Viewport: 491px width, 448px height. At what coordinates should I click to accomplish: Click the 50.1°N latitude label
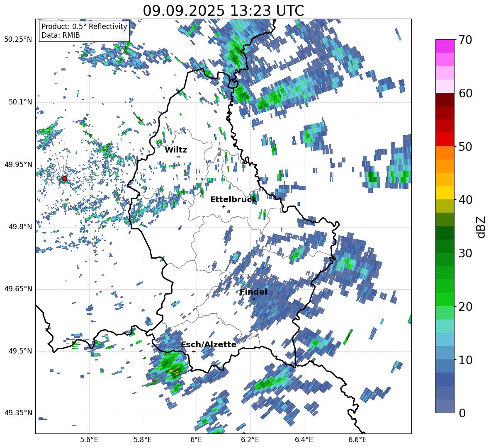click(20, 102)
